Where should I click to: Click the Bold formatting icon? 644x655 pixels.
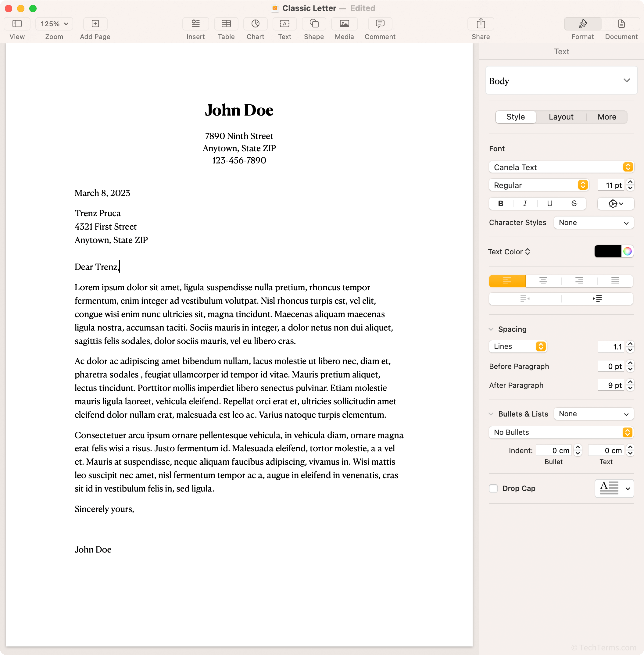501,203
